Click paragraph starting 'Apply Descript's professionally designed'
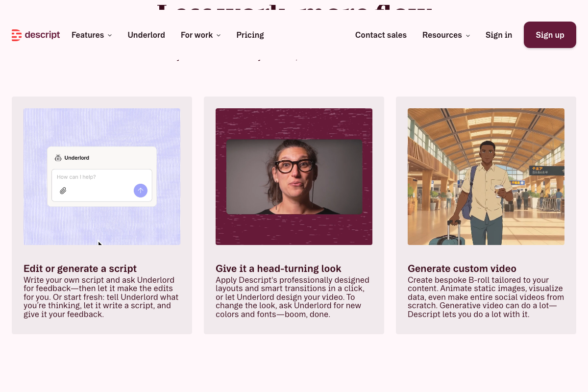The height and width of the screenshot is (392, 588). (293, 297)
